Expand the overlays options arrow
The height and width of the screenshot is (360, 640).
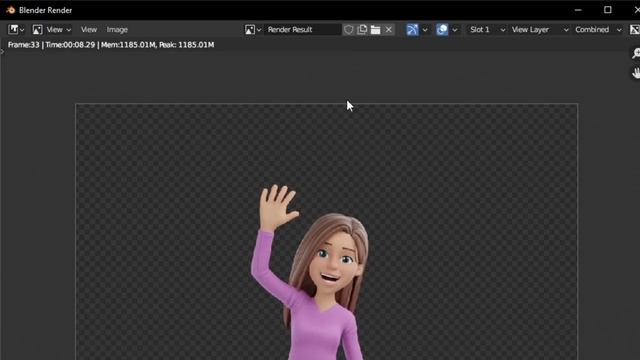(x=455, y=29)
